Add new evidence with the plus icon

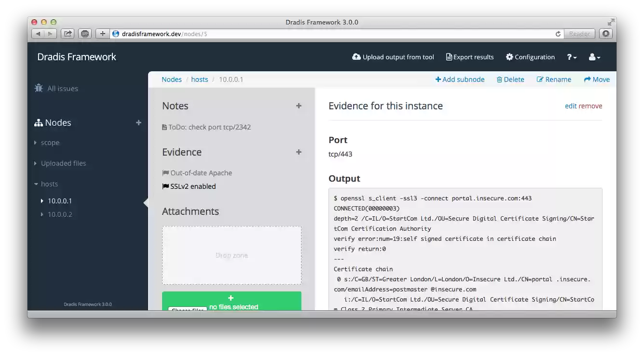299,152
